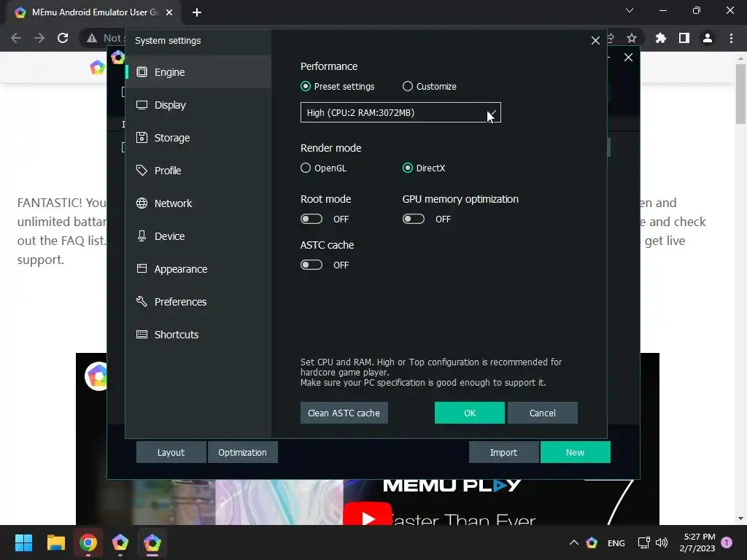Screen dimensions: 747x560
Task: Select DirectX render mode
Action: (407, 168)
